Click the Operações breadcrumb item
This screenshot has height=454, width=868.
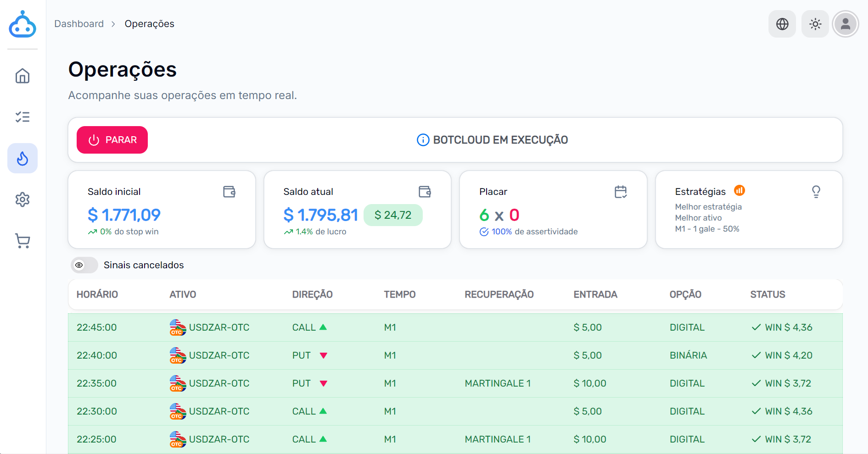[x=149, y=24]
